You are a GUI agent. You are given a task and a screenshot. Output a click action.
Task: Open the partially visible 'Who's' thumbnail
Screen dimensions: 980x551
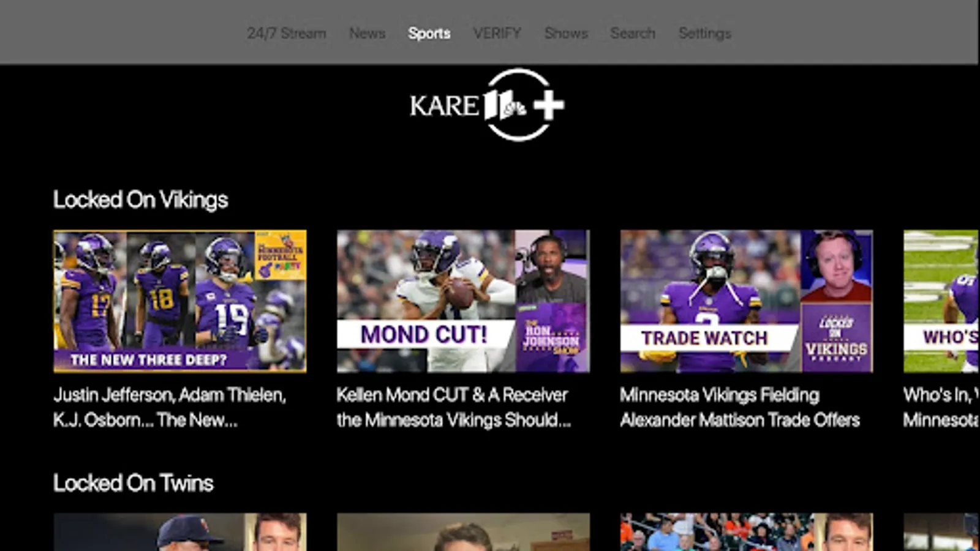pos(941,301)
